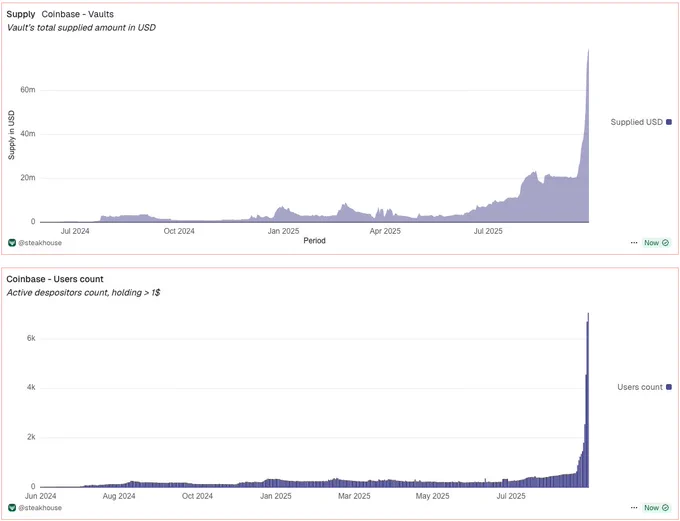Viewport: 680px width, 521px height.
Task: Click the Aug 2024 x-axis label
Action: (119, 496)
